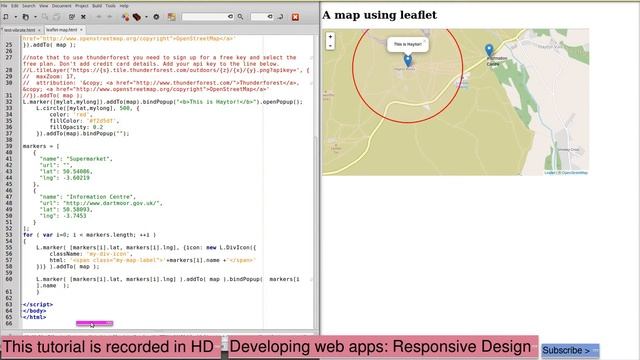Click the 'A map using leaflet' heading
This screenshot has height=360, width=640.
(x=379, y=15)
